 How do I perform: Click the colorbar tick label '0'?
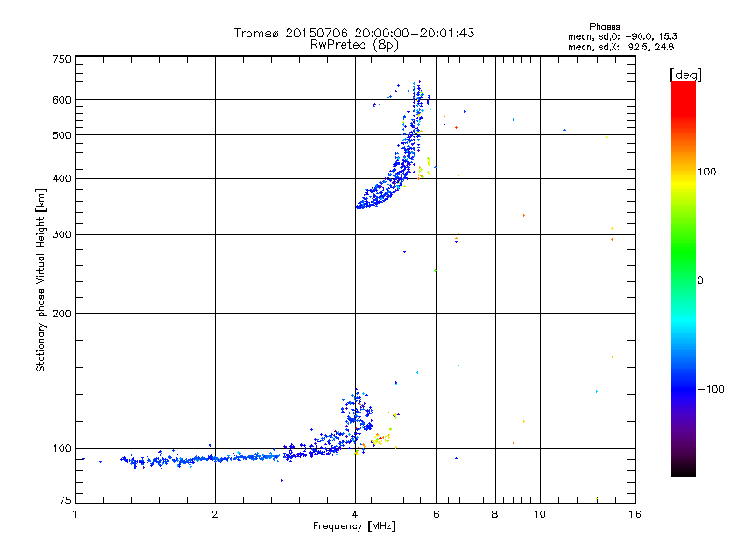(x=699, y=281)
